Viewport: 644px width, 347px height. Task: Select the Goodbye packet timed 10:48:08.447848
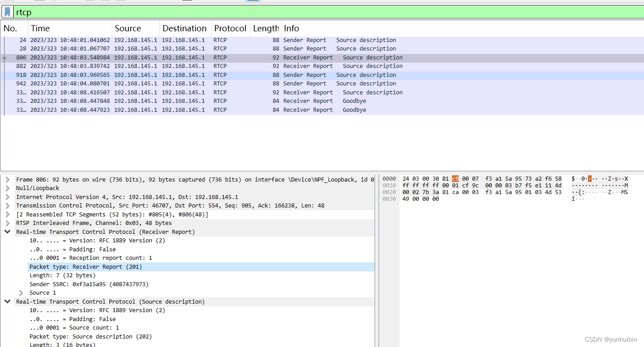tap(322, 101)
